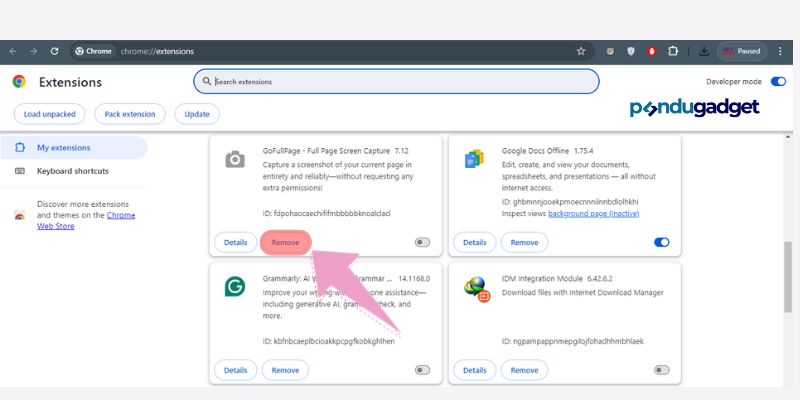This screenshot has height=400, width=800.
Task: Toggle Developer mode off
Action: pyautogui.click(x=778, y=82)
